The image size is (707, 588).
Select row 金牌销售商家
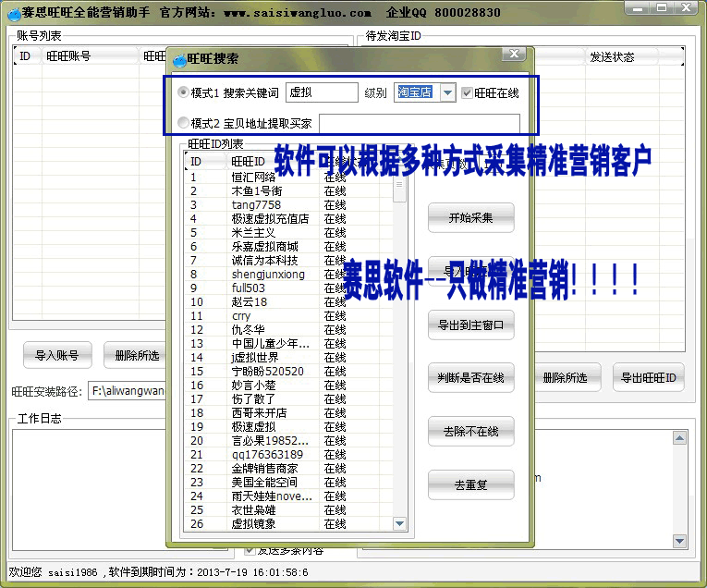288,469
